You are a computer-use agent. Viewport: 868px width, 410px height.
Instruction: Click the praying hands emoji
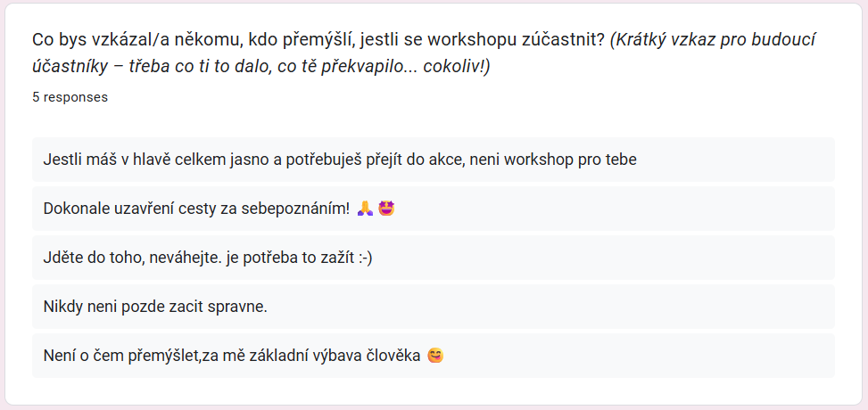[x=365, y=209]
